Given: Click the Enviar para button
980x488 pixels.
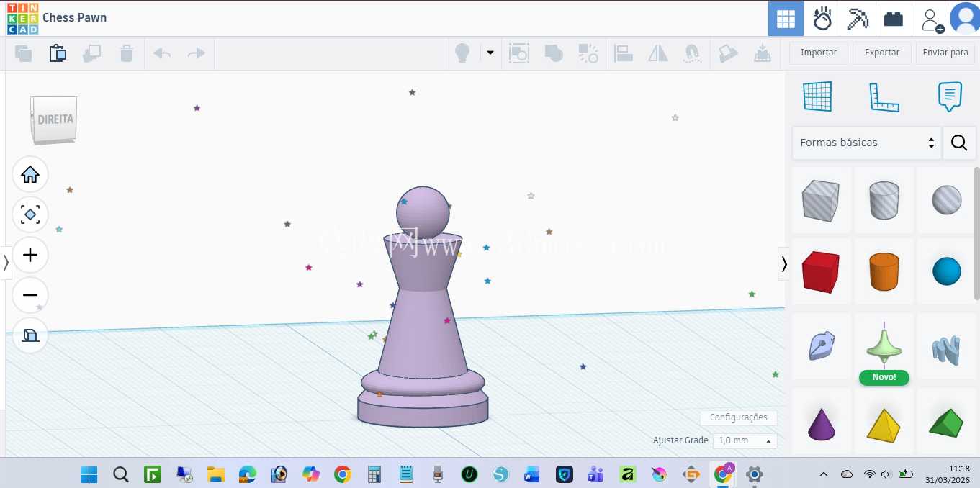Looking at the screenshot, I should tap(945, 53).
